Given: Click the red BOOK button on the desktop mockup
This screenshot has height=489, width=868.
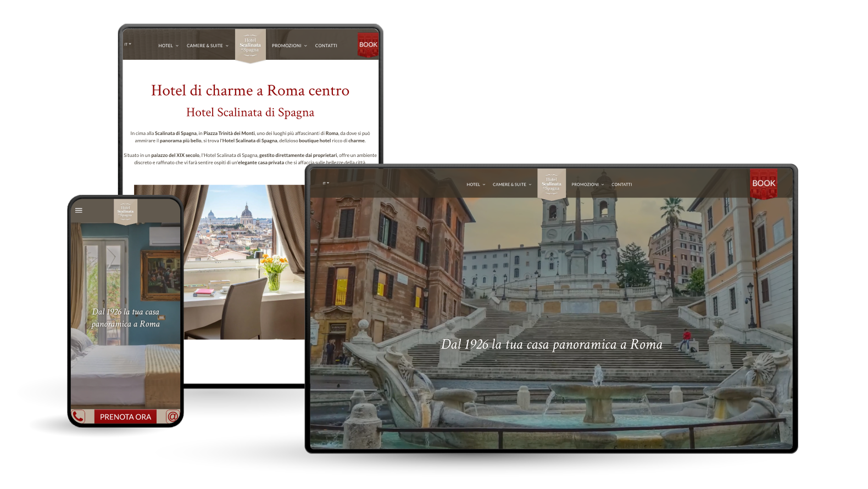Looking at the screenshot, I should click(764, 183).
